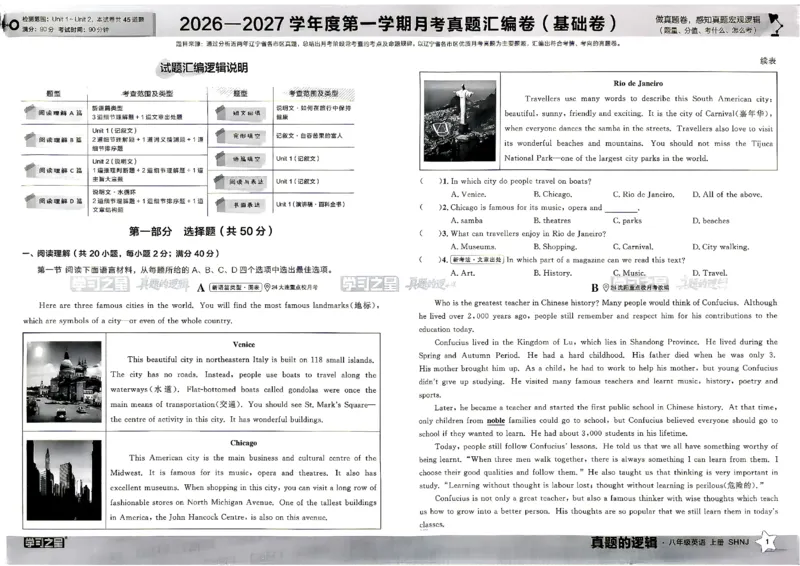Select option 'A. Venice.'
Viewport: 800px width, 566px height.
(x=468, y=194)
